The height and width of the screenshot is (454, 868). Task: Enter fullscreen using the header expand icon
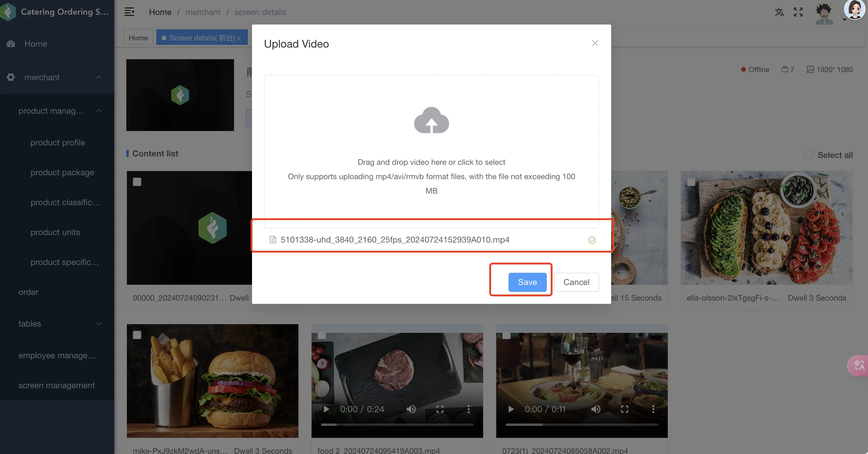[798, 12]
